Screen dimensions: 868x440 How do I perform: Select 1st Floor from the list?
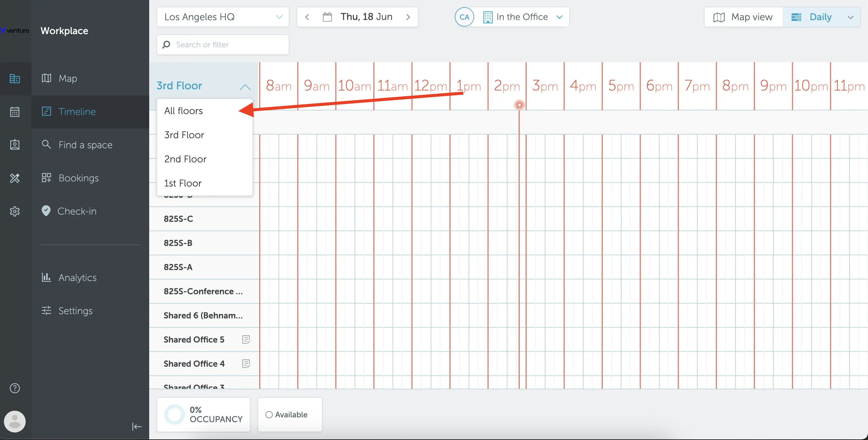(204, 183)
